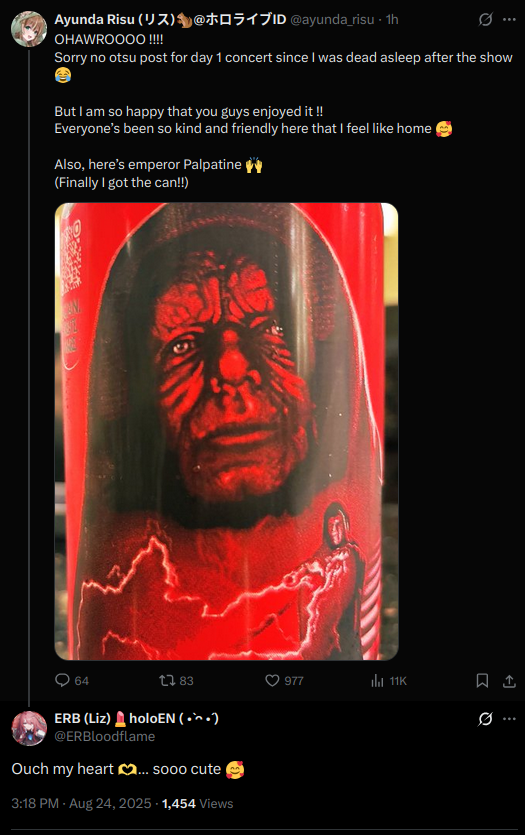Open the more options menu on ERB's reply
The height and width of the screenshot is (835, 525).
coord(510,719)
